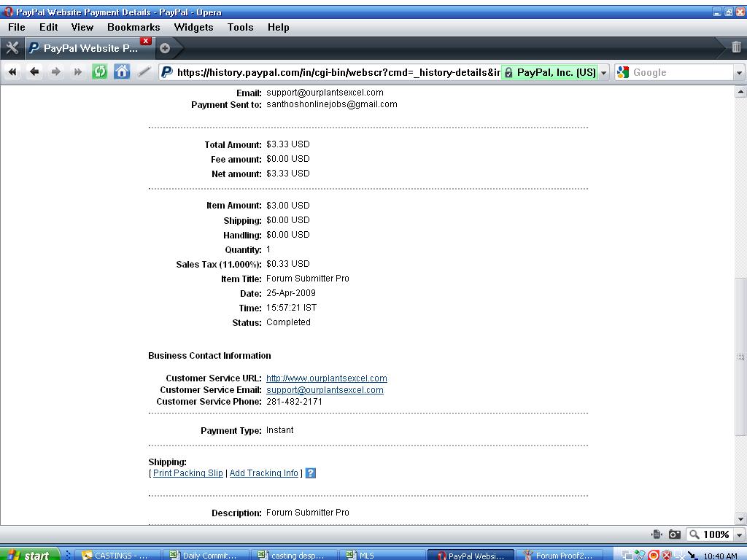This screenshot has width=747, height=560.
Task: Click the Payment Type Instant value
Action: (279, 430)
